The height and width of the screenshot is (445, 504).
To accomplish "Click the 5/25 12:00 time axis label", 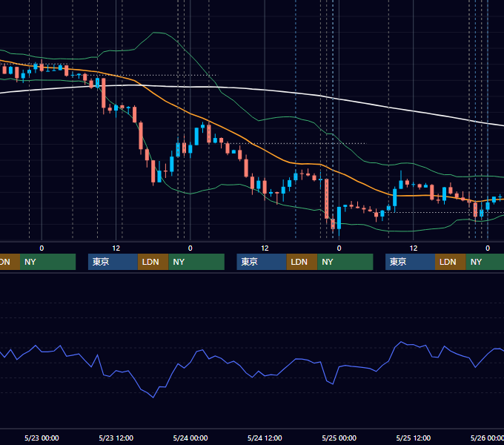I will (414, 438).
